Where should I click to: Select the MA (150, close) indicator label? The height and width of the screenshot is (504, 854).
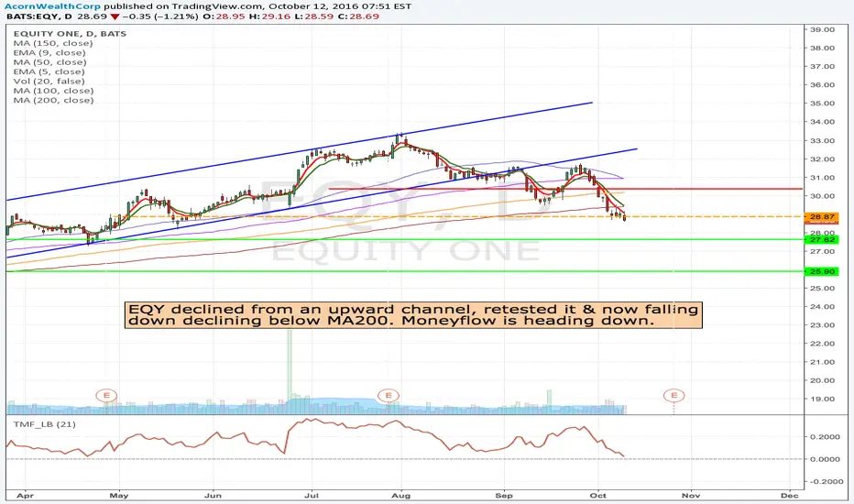[53, 43]
